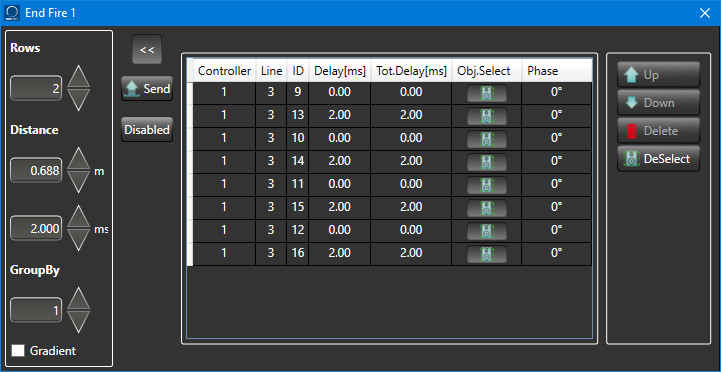Image resolution: width=721 pixels, height=372 pixels.
Task: Select ID cell with value 9
Action: [298, 92]
